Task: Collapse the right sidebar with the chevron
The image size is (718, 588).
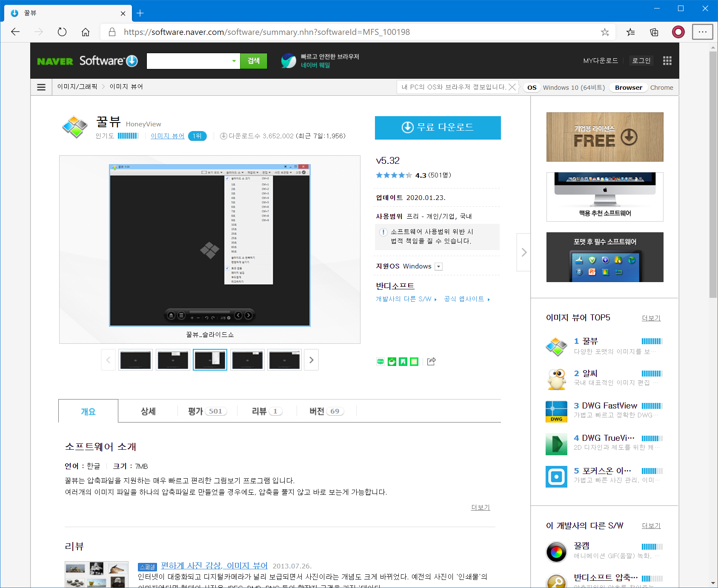Action: [524, 252]
